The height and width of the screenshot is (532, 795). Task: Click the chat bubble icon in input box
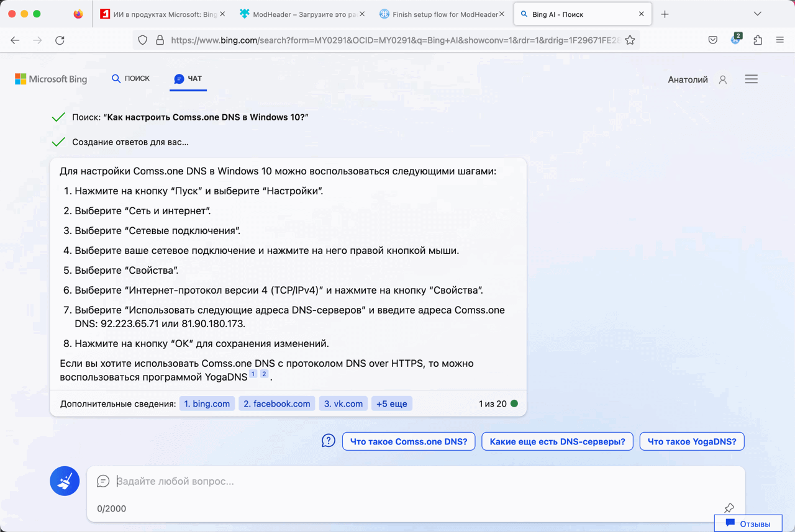coord(103,481)
